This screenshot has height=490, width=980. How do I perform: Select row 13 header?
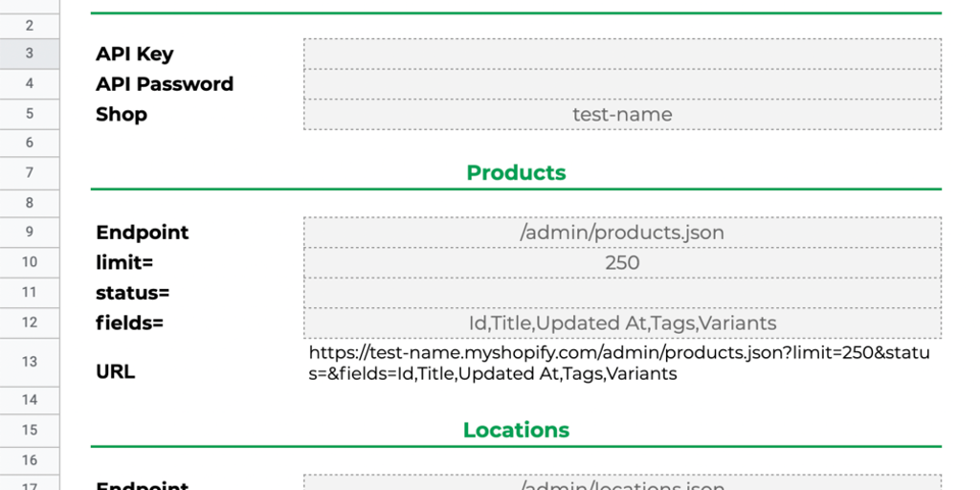pos(30,362)
